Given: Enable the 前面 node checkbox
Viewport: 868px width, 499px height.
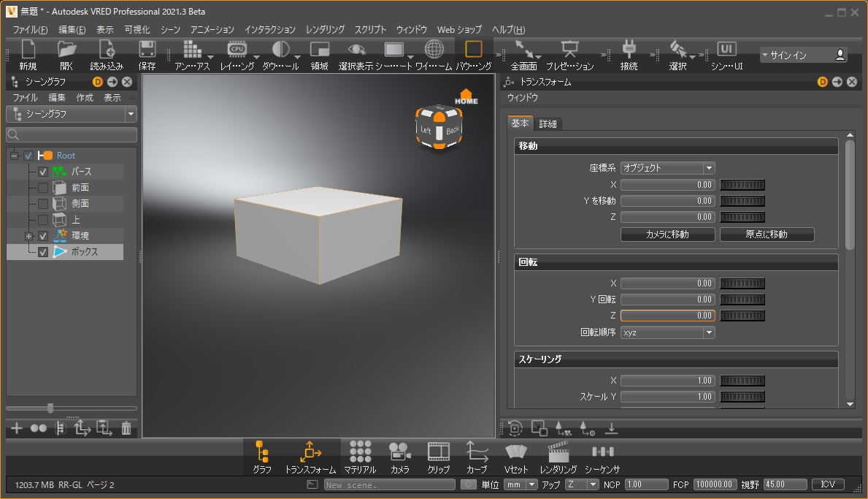Looking at the screenshot, I should coord(43,188).
